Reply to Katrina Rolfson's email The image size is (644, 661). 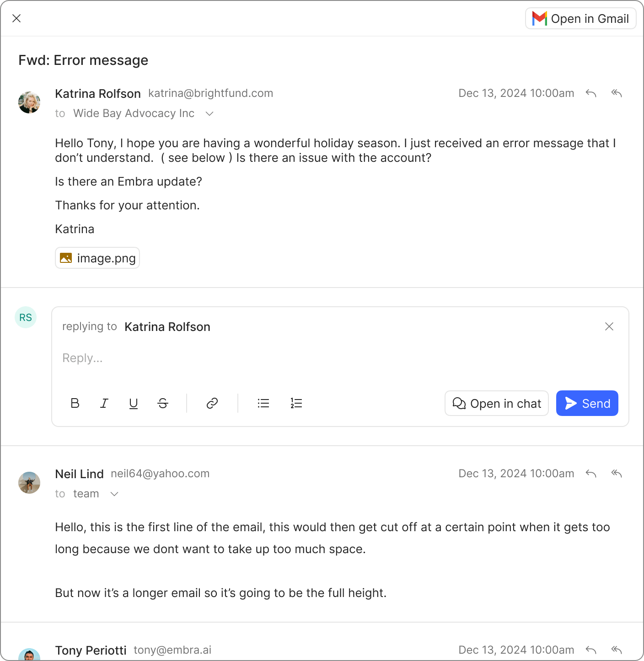591,93
